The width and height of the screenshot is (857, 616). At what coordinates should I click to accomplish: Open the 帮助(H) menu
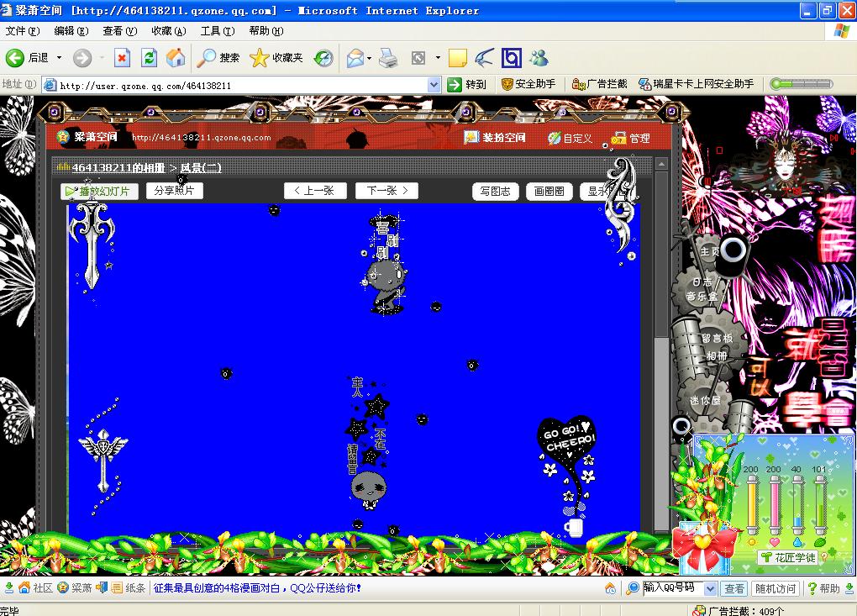tap(266, 31)
